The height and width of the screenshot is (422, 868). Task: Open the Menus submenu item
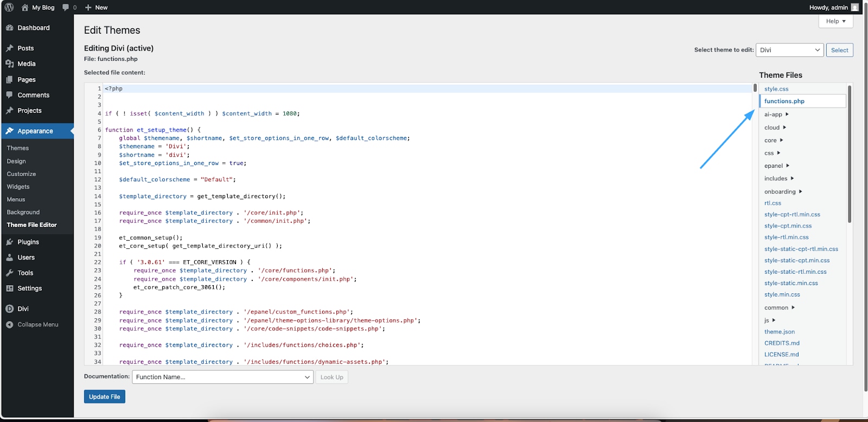(x=16, y=199)
